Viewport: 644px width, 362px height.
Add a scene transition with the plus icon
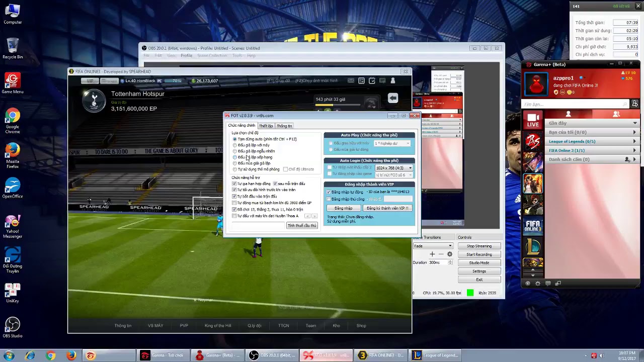pyautogui.click(x=432, y=254)
